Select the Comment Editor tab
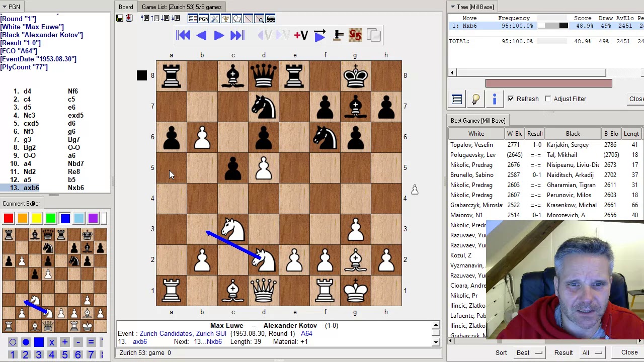This screenshot has width=644, height=362. [21, 204]
